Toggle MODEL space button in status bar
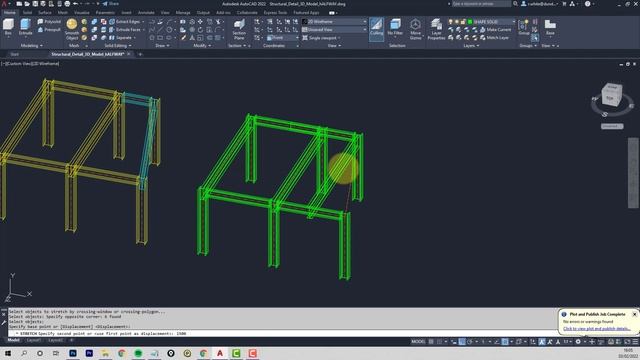640x360 pixels. 418,342
